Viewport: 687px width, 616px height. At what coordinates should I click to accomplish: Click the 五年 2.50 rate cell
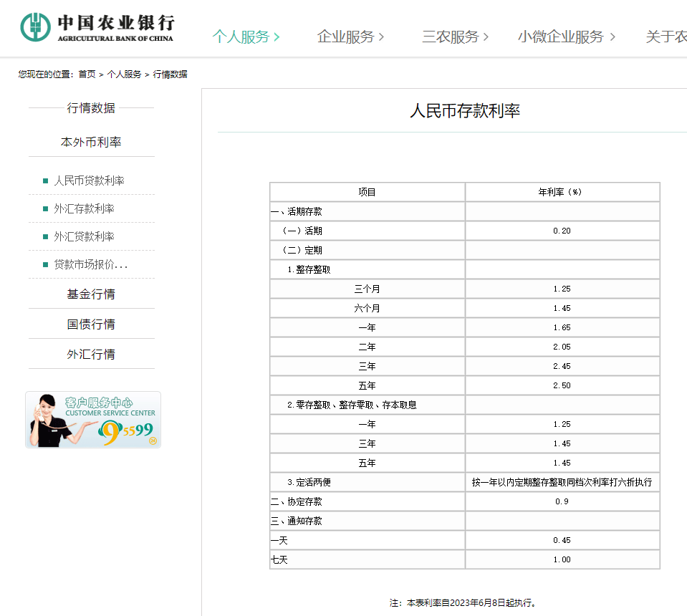(562, 386)
